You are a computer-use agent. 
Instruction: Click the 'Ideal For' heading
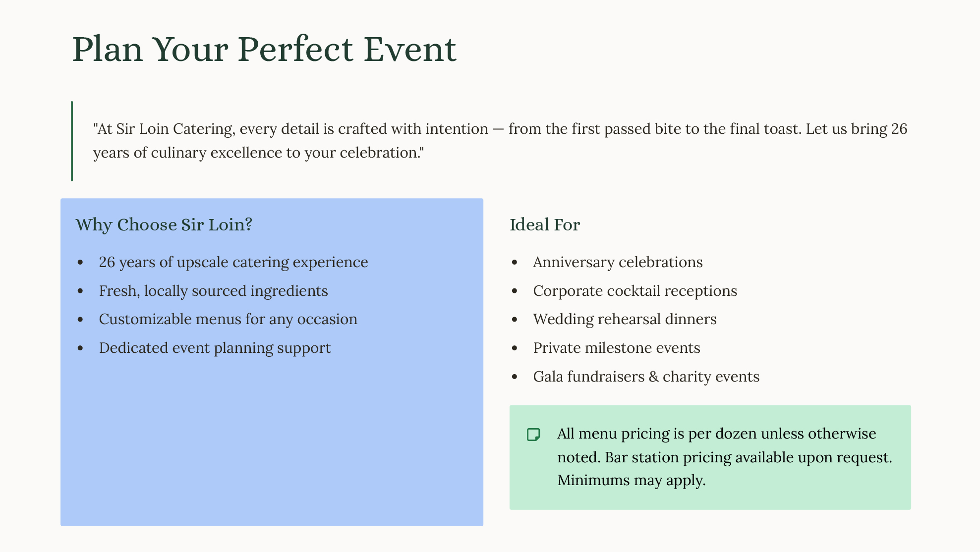(545, 224)
